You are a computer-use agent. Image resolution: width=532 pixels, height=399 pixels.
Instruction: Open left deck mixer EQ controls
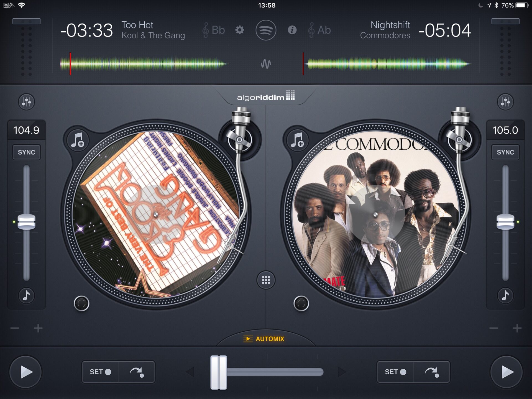(x=26, y=102)
